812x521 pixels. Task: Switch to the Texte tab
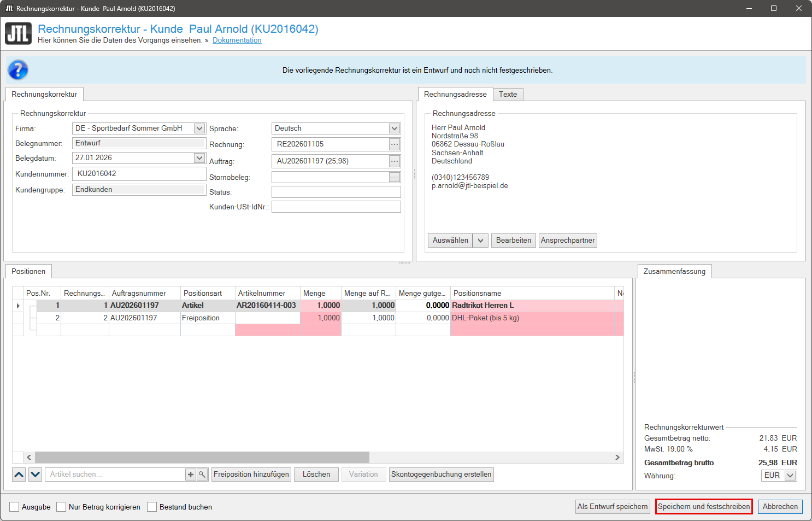pos(508,94)
